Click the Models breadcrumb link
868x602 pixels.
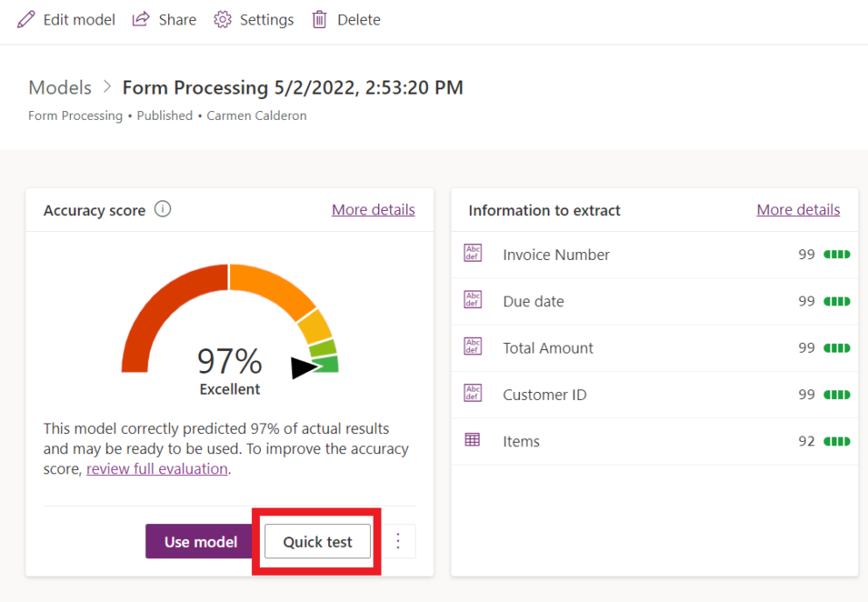pyautogui.click(x=59, y=87)
